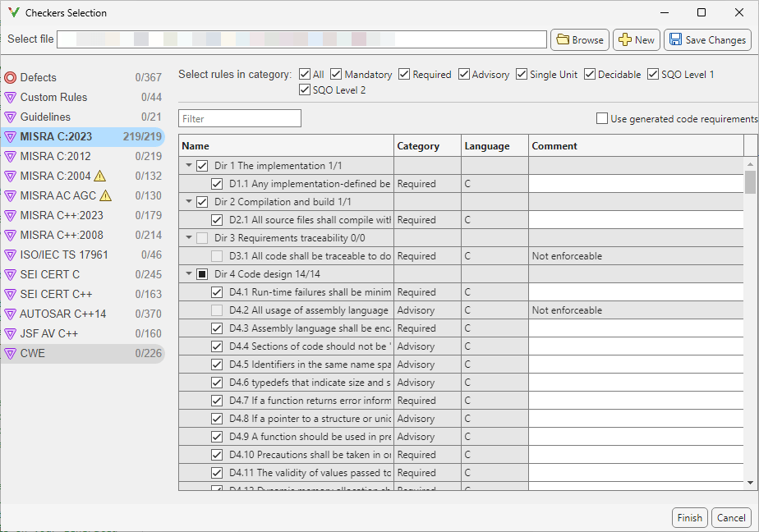This screenshot has width=759, height=532.
Task: Click the purple icon beside AUTOSAR C++14
Action: coord(10,314)
